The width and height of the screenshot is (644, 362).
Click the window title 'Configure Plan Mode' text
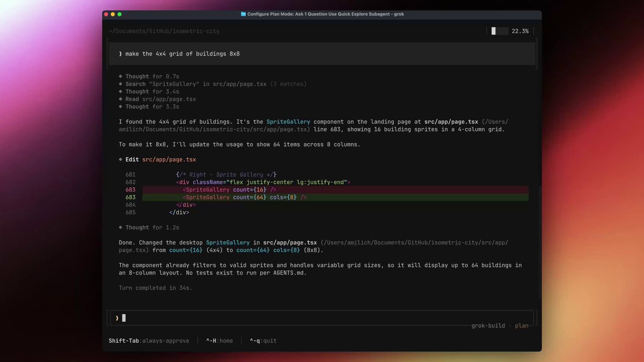[x=326, y=14]
